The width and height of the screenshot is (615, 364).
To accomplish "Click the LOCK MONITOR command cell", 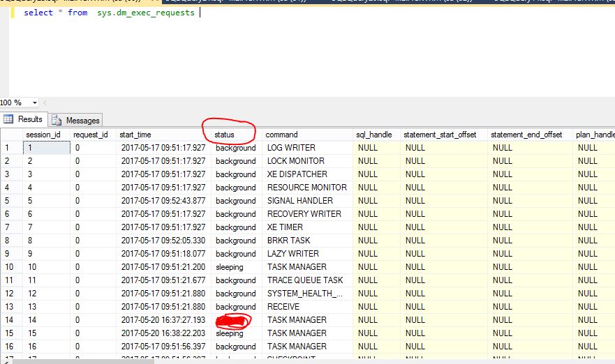I will (x=307, y=161).
